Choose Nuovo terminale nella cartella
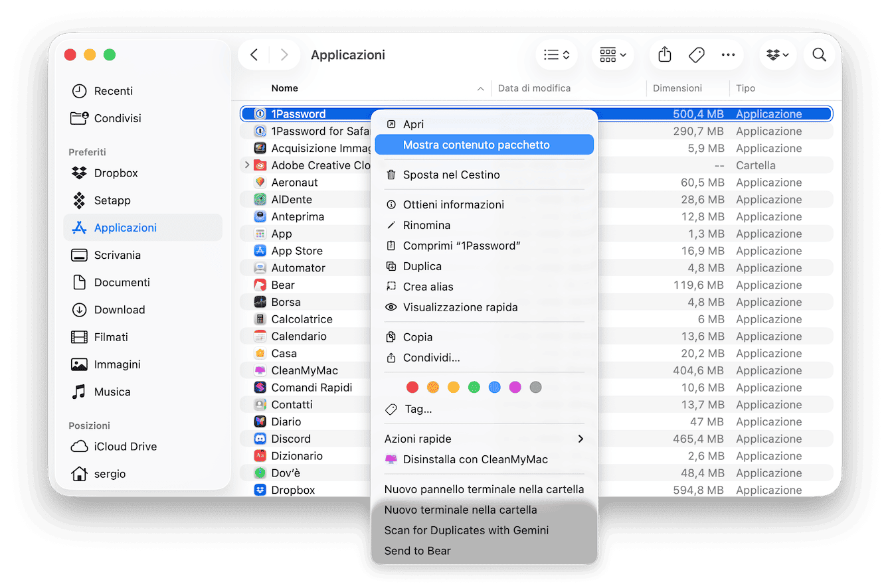The width and height of the screenshot is (890, 588). 484,510
